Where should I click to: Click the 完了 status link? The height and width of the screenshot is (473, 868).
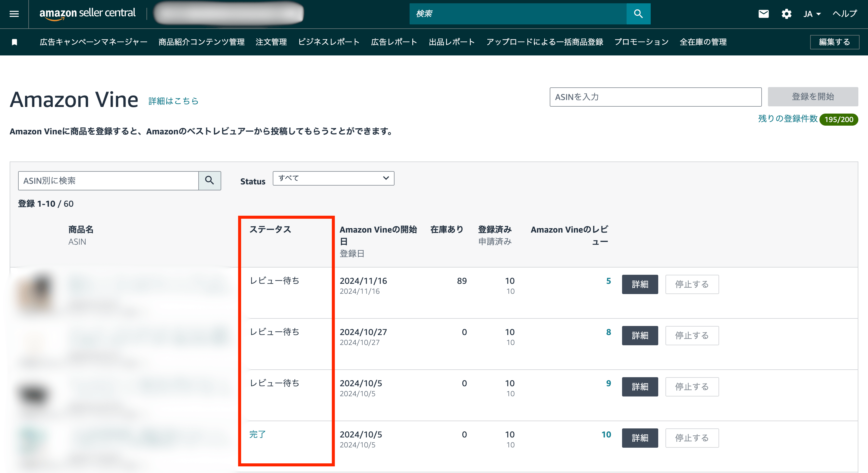[257, 434]
